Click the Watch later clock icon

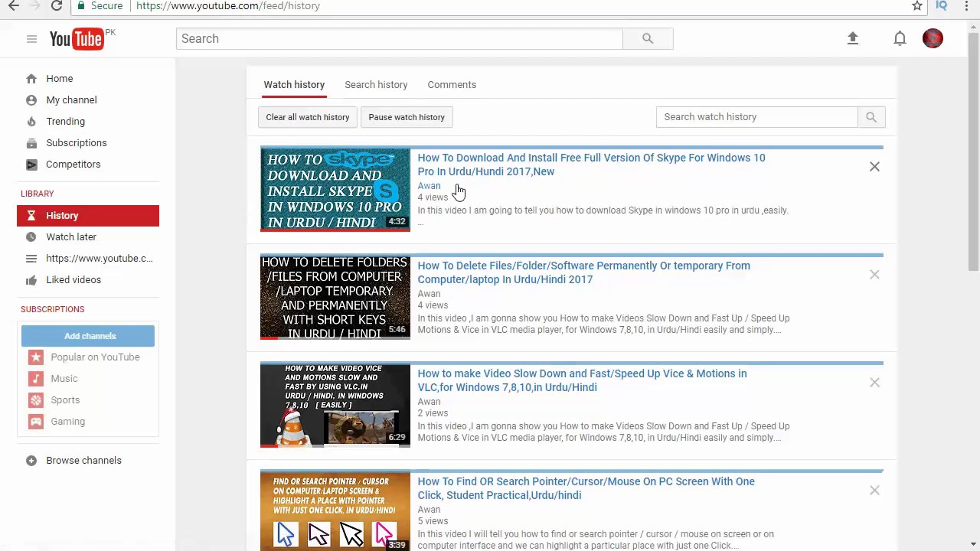(31, 237)
